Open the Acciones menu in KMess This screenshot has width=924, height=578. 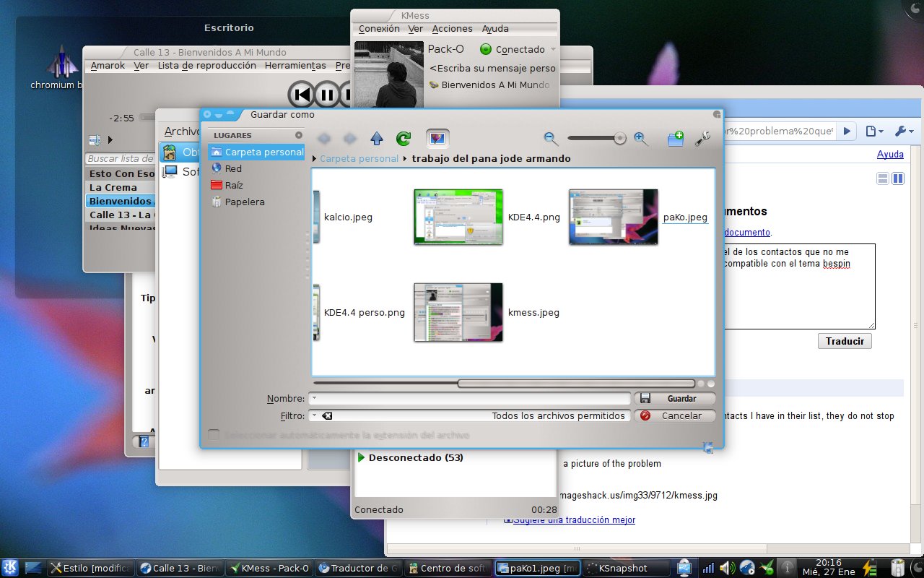coord(453,29)
